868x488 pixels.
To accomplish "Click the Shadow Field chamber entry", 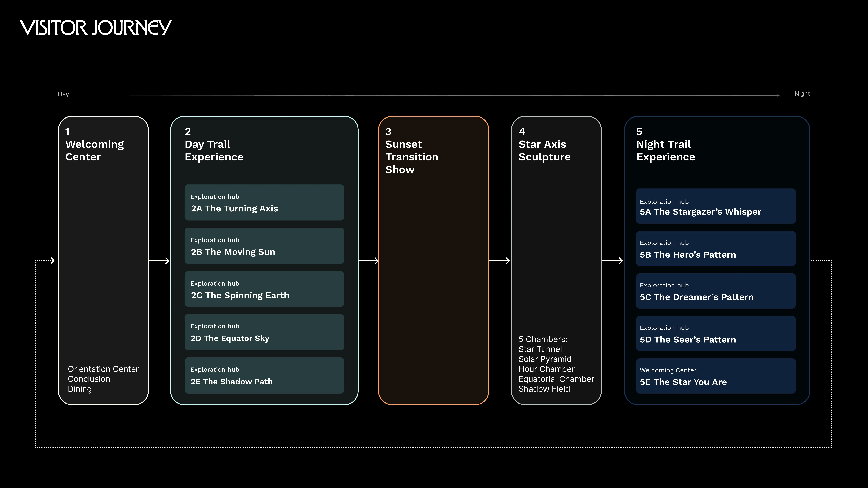I will click(544, 389).
